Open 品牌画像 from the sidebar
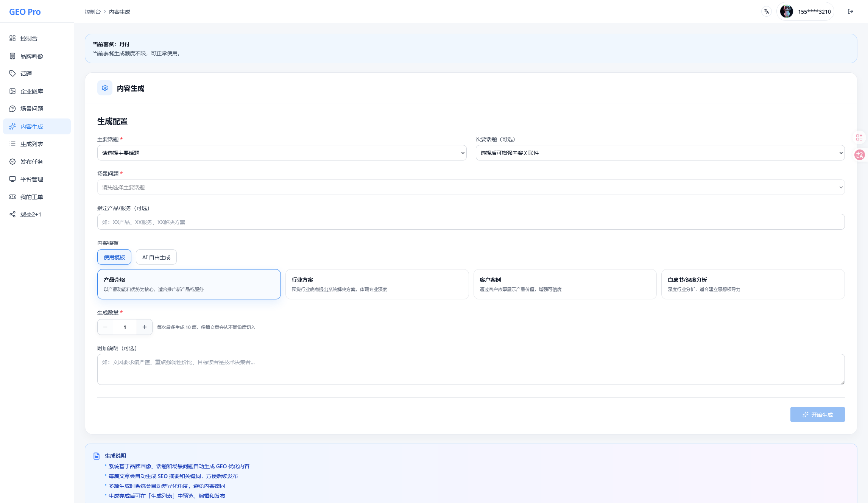Screen dimensions: 868x503 point(32,56)
